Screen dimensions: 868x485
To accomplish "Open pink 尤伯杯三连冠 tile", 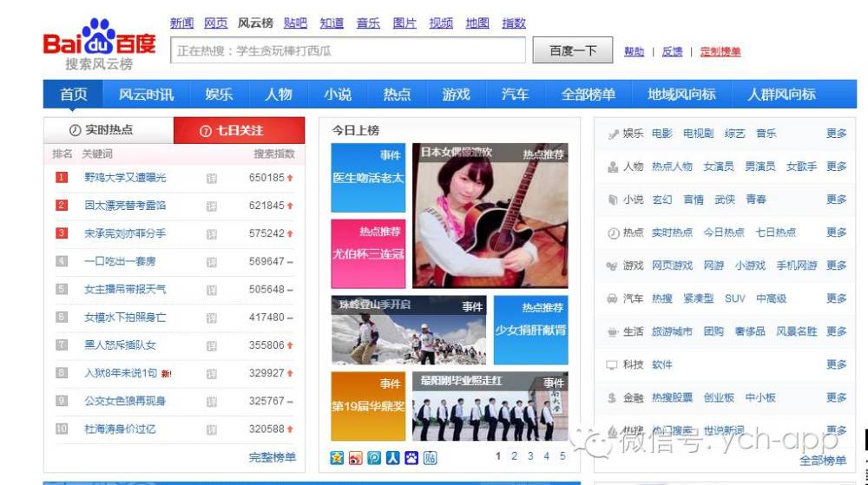I will pos(368,254).
